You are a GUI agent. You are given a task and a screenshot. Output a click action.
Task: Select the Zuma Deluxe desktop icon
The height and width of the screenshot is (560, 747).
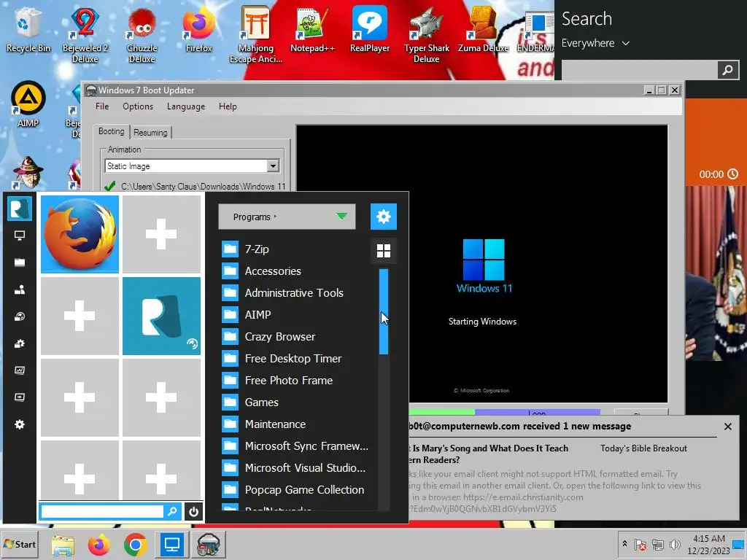coord(483,29)
